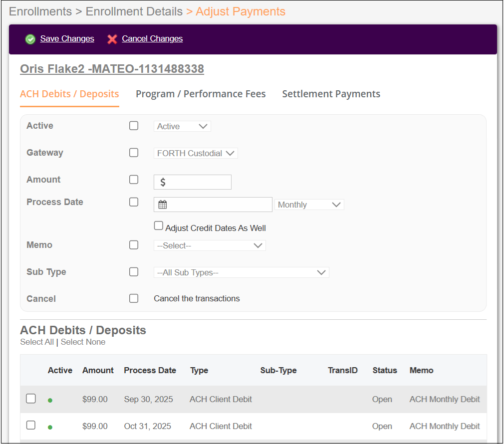Click the table's Active column header
This screenshot has height=444, width=504.
coord(60,371)
